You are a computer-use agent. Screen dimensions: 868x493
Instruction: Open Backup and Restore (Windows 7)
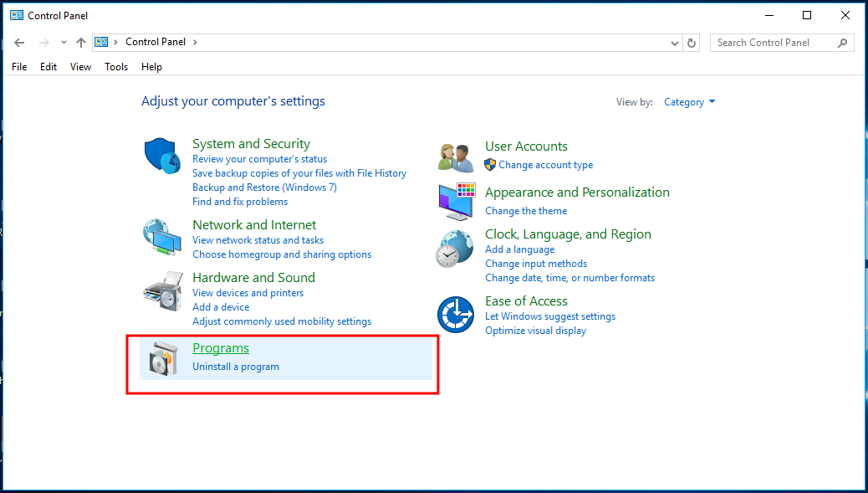coord(264,187)
